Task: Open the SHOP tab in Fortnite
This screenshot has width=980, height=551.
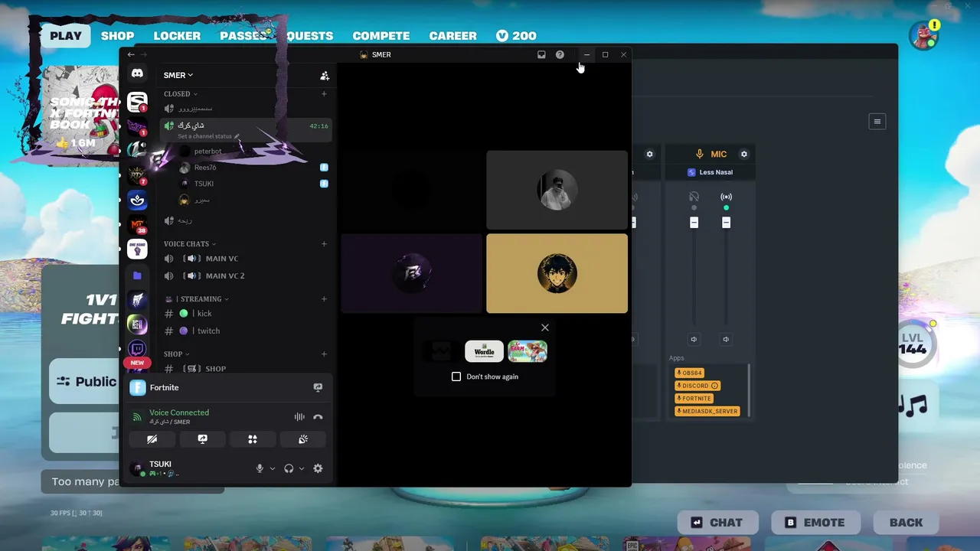Action: 117,36
